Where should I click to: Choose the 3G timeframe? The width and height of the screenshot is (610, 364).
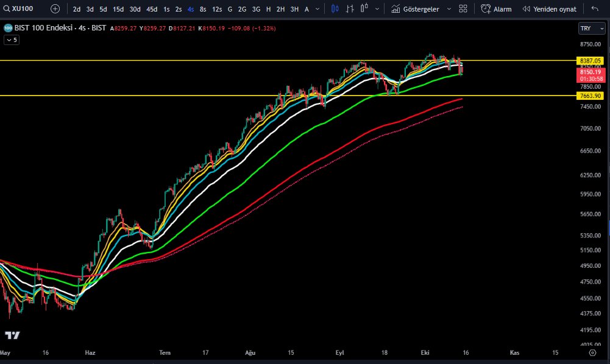[x=256, y=9]
